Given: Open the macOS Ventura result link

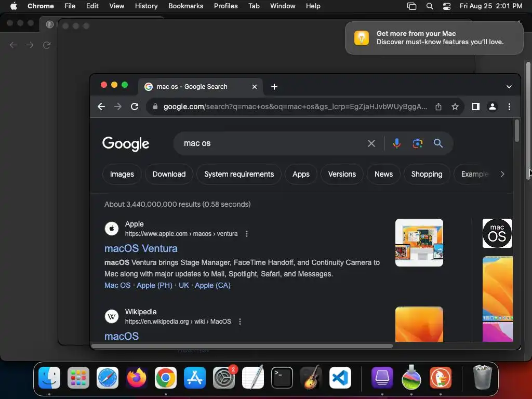Looking at the screenshot, I should (x=141, y=248).
